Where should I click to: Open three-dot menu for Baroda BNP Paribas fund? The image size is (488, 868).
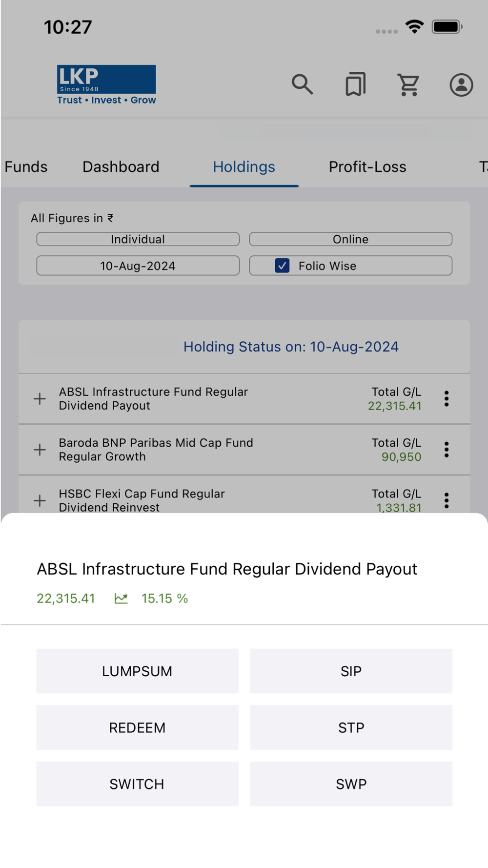[447, 450]
